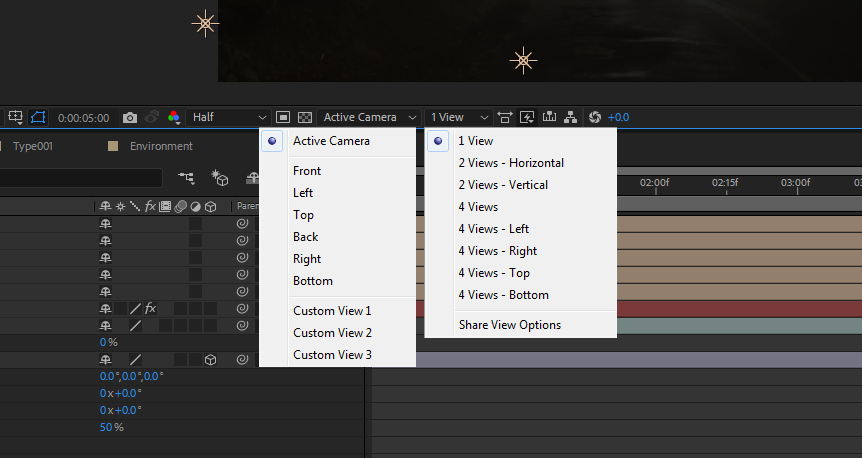This screenshot has height=458, width=862.
Task: Click the 0:00:05:00 current time display
Action: [84, 117]
